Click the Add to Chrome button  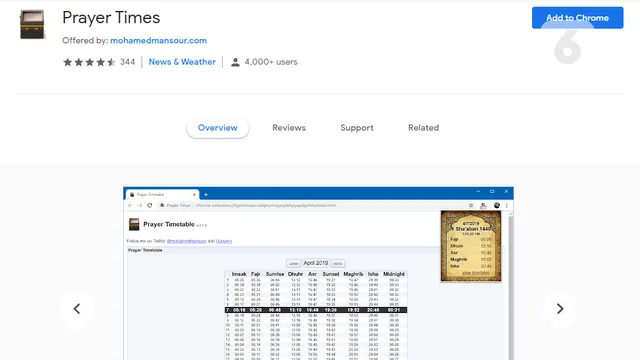click(577, 18)
